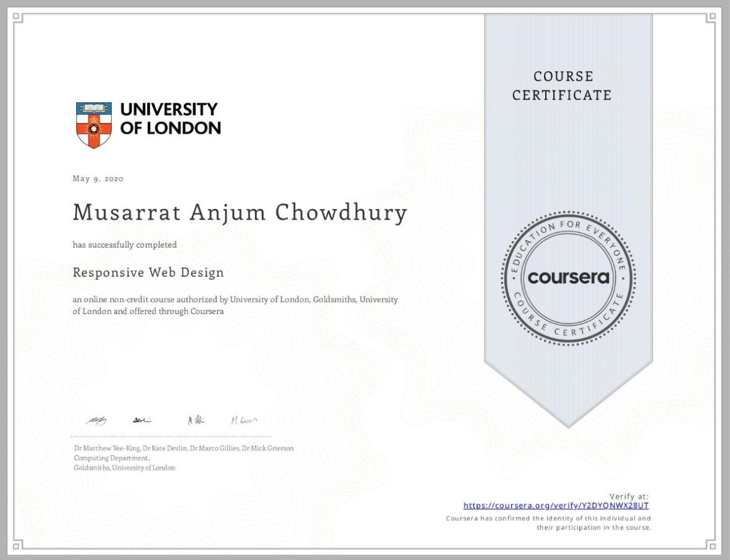The width and height of the screenshot is (730, 560).
Task: Click the top-left corner ornament of the border
Action: coord(18,18)
